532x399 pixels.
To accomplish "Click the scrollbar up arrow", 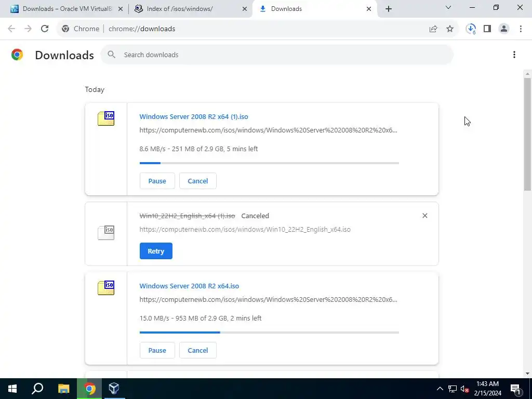I will pos(528,74).
